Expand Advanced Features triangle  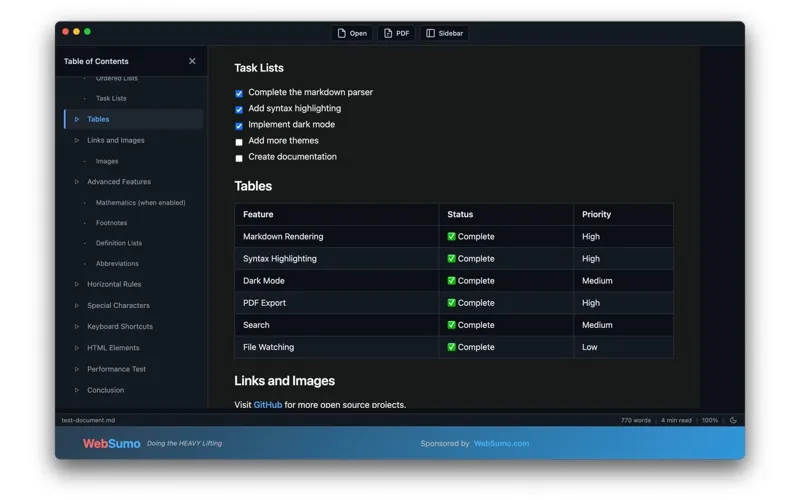pos(77,182)
